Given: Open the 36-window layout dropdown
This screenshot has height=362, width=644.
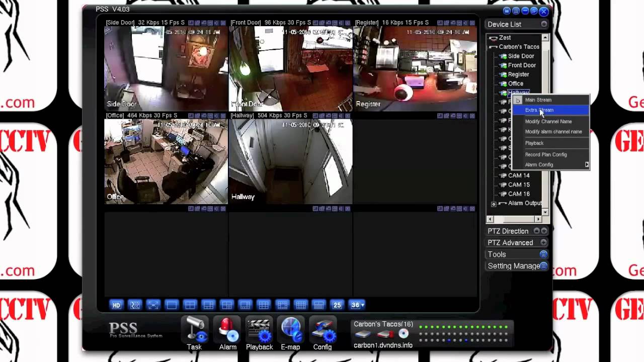Looking at the screenshot, I should [357, 305].
